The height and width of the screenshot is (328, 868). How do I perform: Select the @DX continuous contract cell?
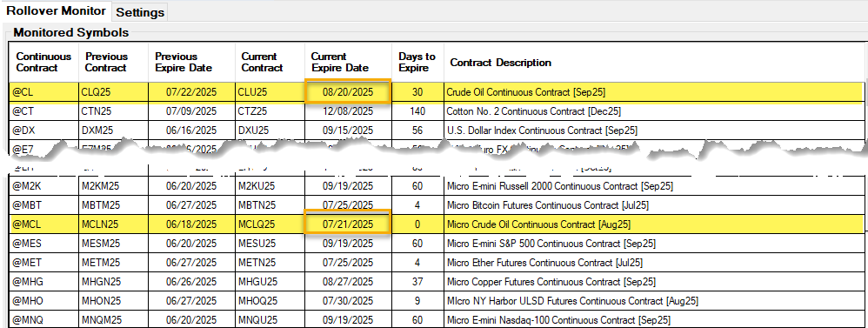[44, 131]
